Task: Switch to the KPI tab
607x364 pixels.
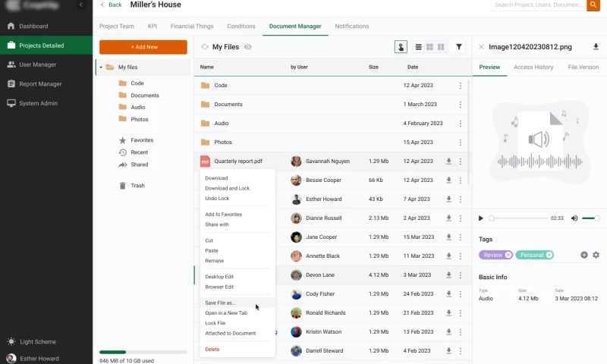Action: pyautogui.click(x=153, y=27)
